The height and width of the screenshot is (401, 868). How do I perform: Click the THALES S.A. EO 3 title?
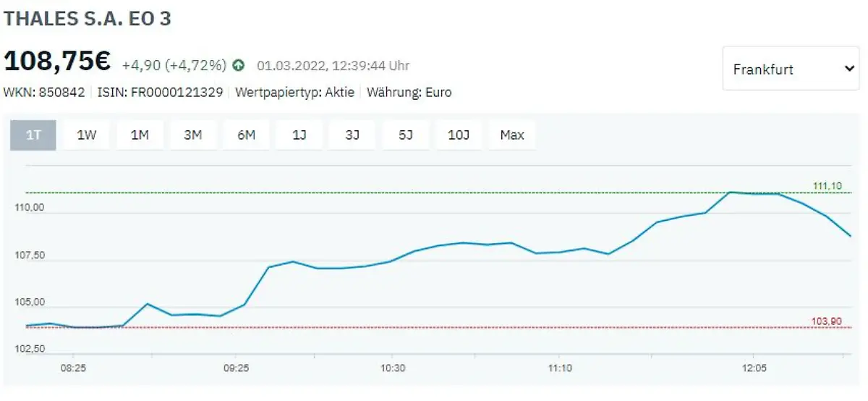[88, 19]
